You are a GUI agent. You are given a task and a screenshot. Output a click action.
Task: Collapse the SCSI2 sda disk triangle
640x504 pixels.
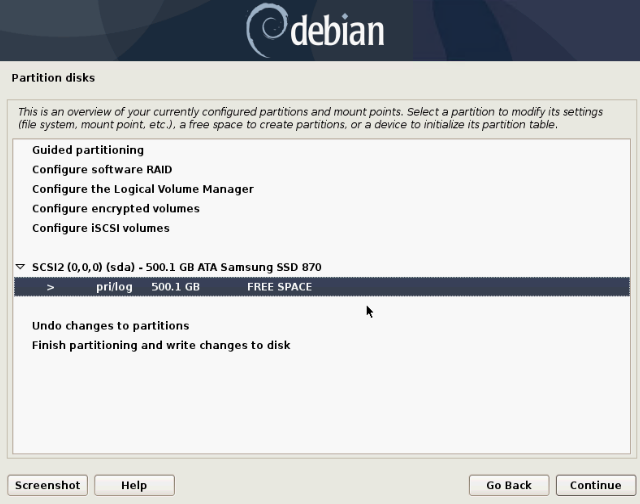[x=20, y=267]
